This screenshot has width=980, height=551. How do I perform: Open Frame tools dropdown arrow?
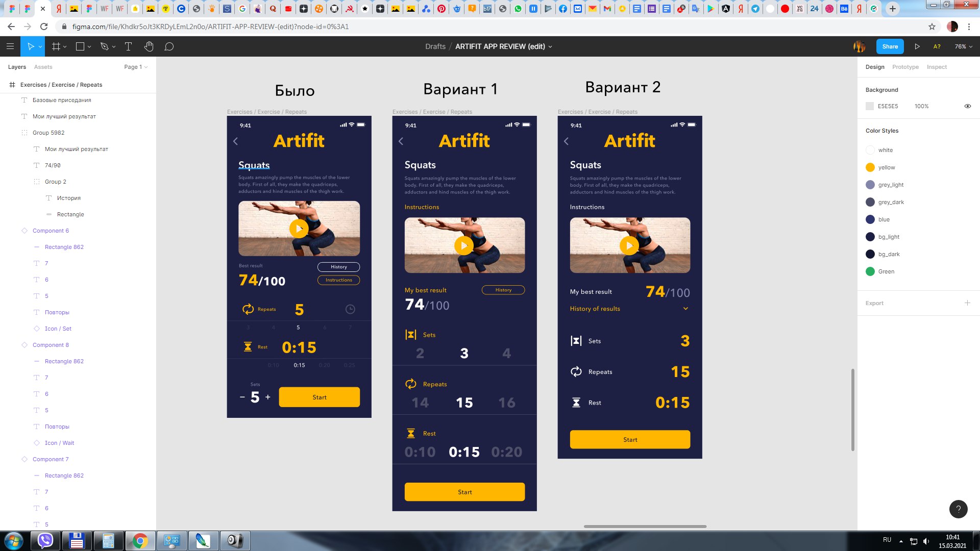[65, 47]
